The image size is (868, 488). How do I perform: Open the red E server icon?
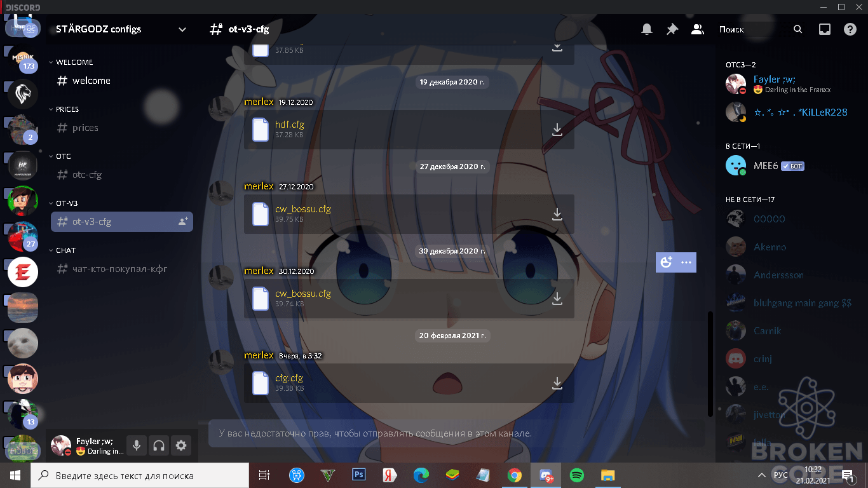(x=23, y=272)
